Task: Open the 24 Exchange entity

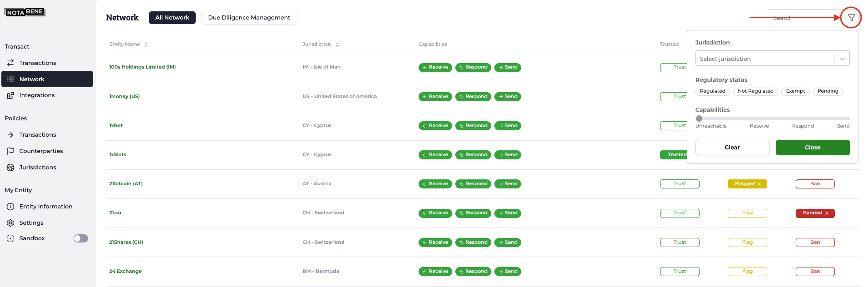Action: pyautogui.click(x=125, y=272)
